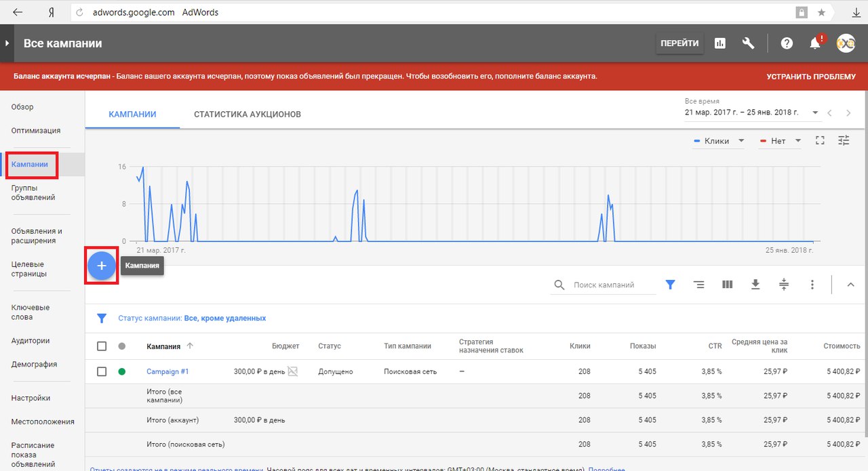Sort by the Стоимость column header

click(x=842, y=346)
